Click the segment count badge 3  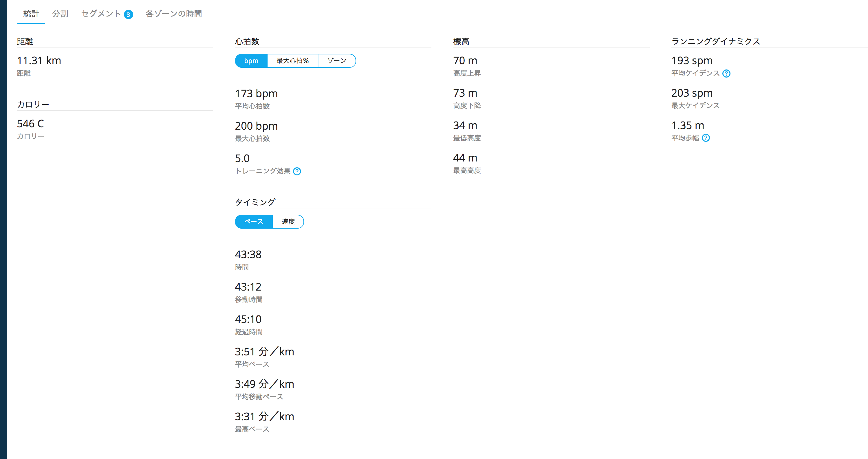[128, 14]
